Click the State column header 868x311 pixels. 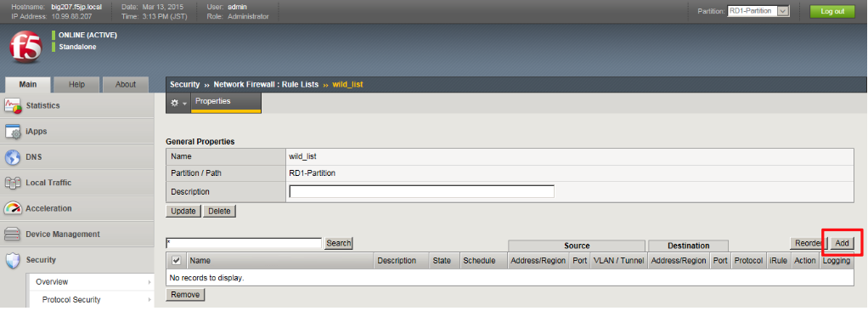pos(444,261)
